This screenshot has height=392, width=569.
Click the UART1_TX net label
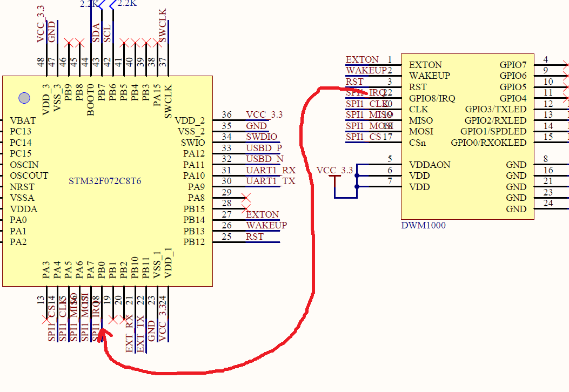(x=270, y=181)
